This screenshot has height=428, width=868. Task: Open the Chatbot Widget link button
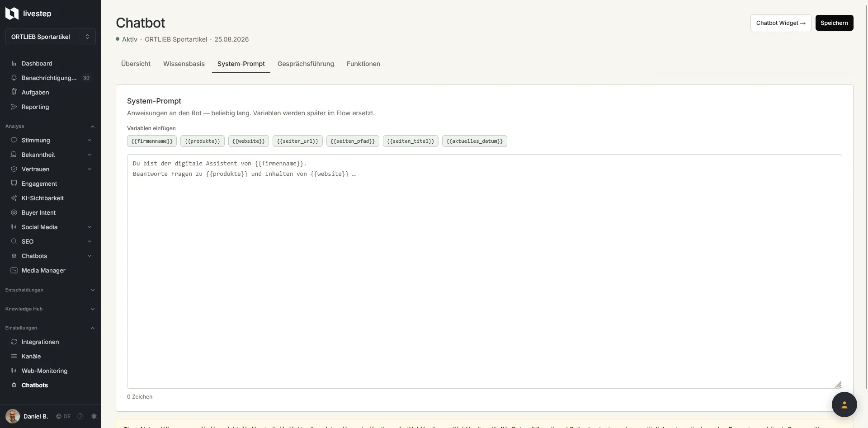click(x=781, y=23)
